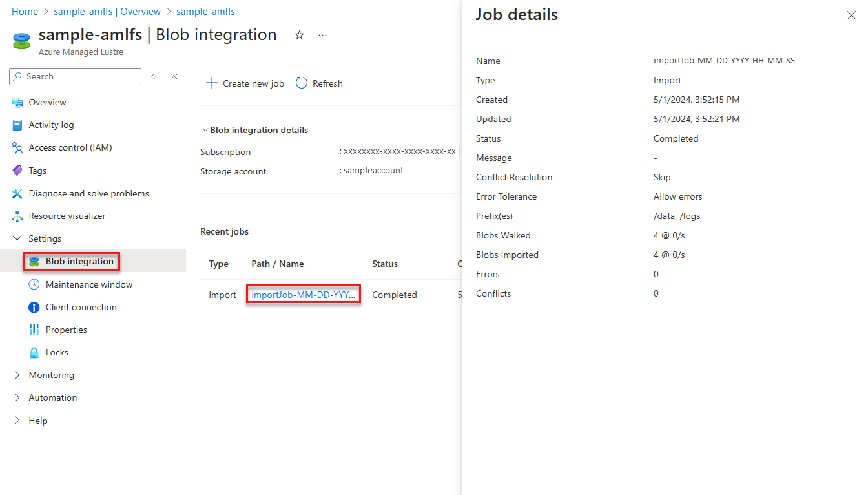Click the Create new job plus icon
This screenshot has width=868, height=495.
(x=211, y=83)
